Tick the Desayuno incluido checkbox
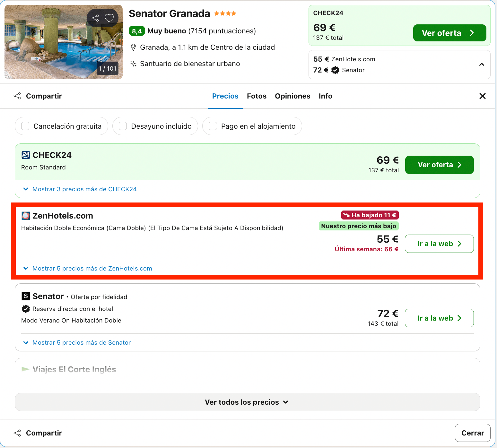 123,126
